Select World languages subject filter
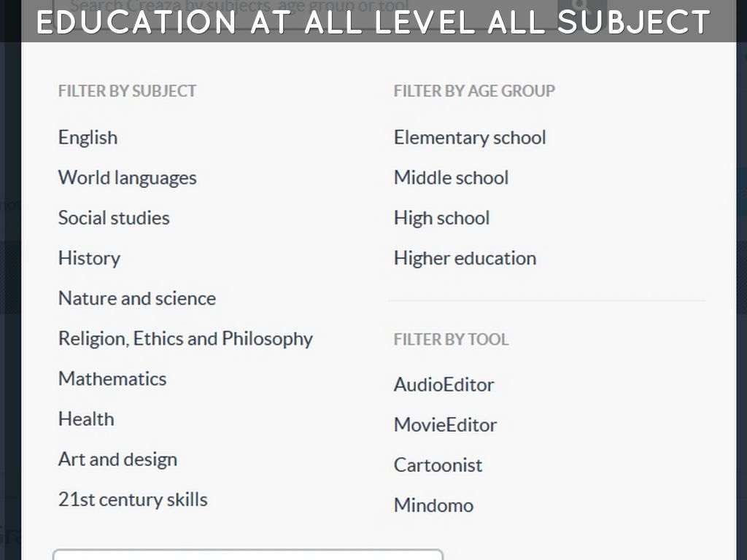747x560 pixels. point(127,178)
